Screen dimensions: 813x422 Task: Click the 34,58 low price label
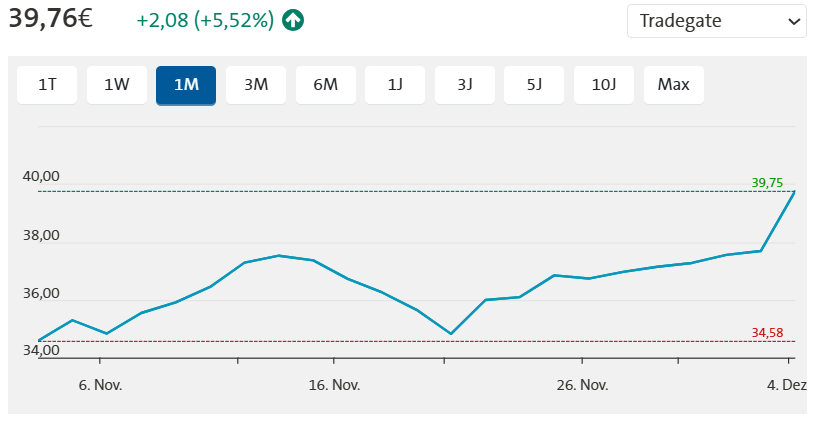767,332
